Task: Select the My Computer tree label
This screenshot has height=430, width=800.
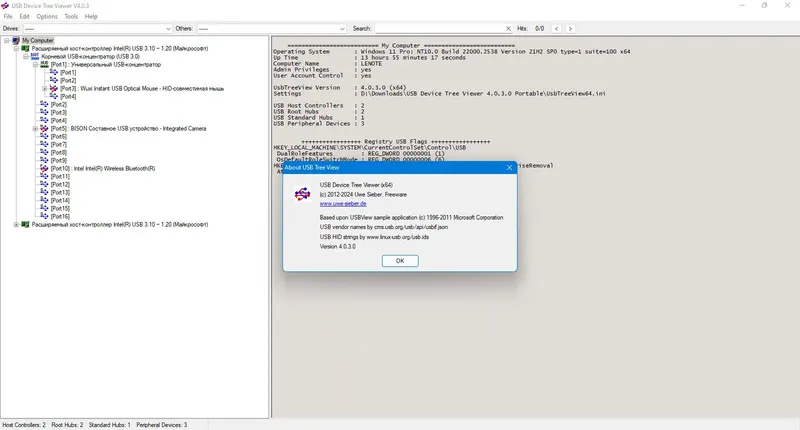Action: [38, 40]
